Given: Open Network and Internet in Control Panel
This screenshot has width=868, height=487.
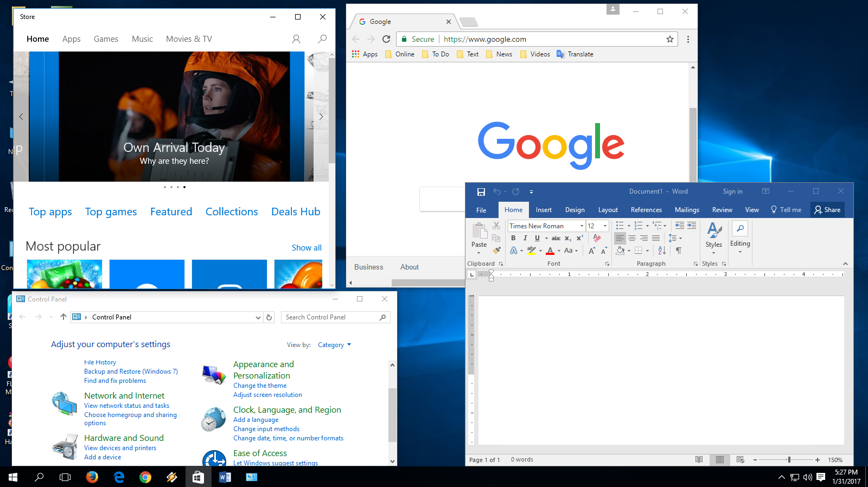Looking at the screenshot, I should click(x=124, y=396).
